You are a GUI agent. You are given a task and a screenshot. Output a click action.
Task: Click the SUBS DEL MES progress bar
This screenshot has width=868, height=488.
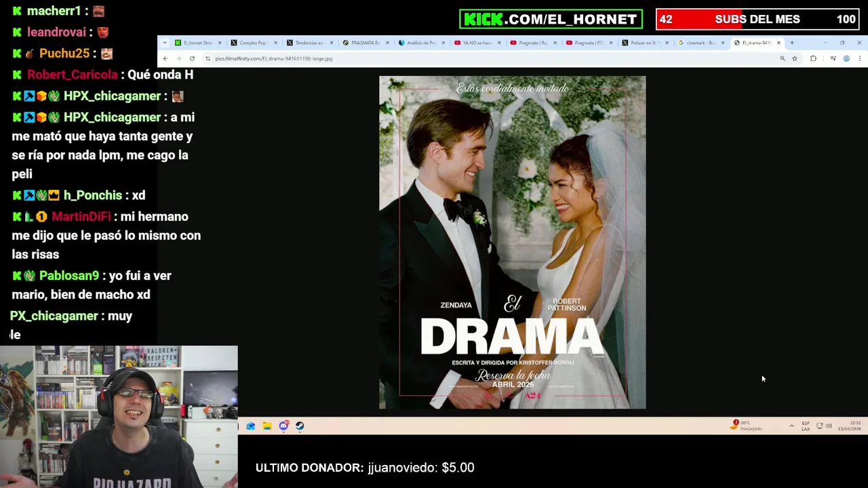click(758, 19)
